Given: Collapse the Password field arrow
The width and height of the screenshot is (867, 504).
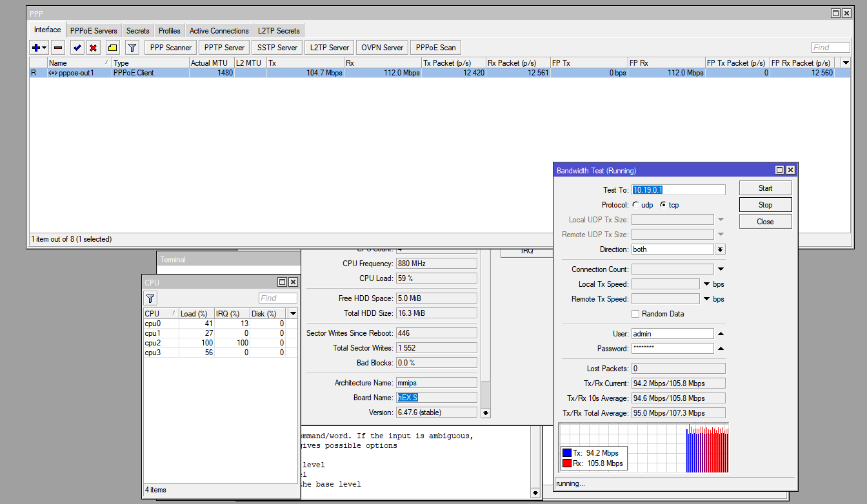Looking at the screenshot, I should coord(721,349).
